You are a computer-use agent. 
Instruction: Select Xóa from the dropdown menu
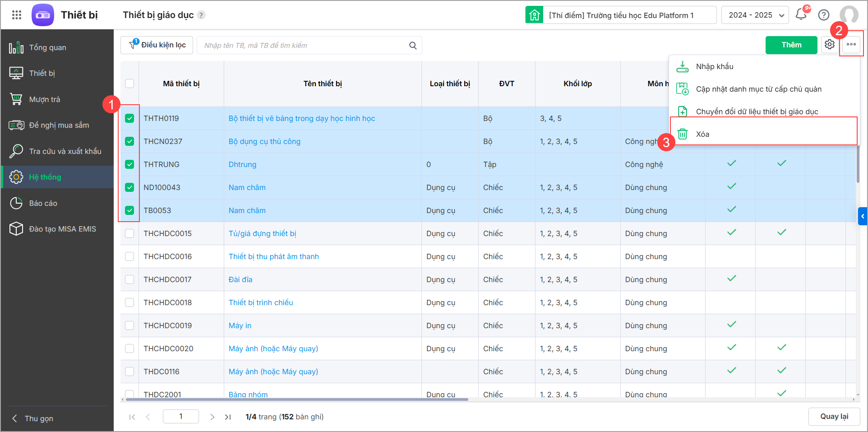coord(702,134)
